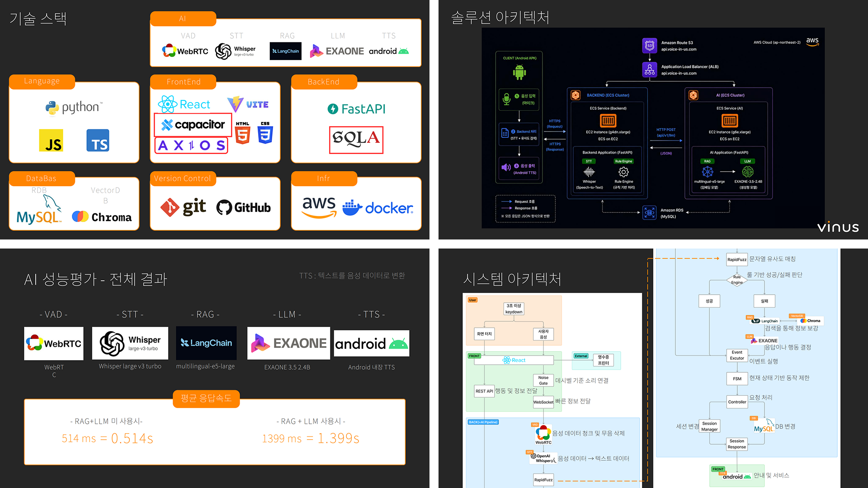Click the EXAONE logo under LLM in the tech stack
The width and height of the screenshot is (868, 488).
337,51
